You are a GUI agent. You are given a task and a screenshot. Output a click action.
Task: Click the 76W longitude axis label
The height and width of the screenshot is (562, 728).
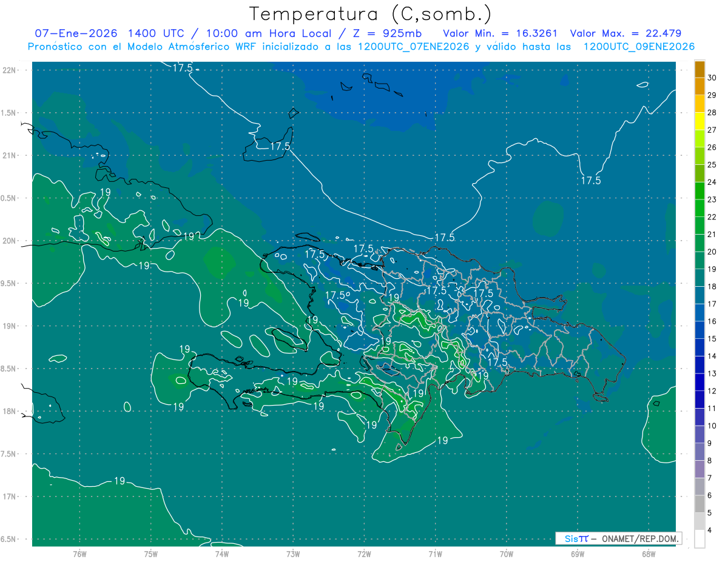tap(79, 554)
